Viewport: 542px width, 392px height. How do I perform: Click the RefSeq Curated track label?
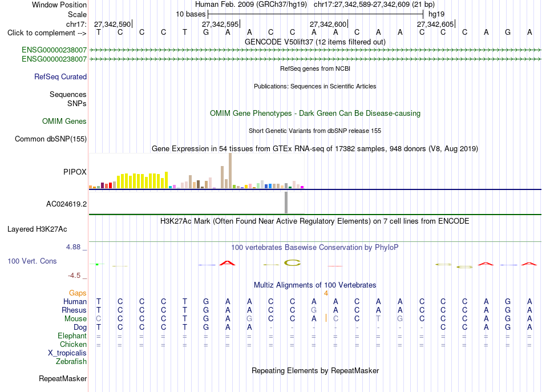60,76
